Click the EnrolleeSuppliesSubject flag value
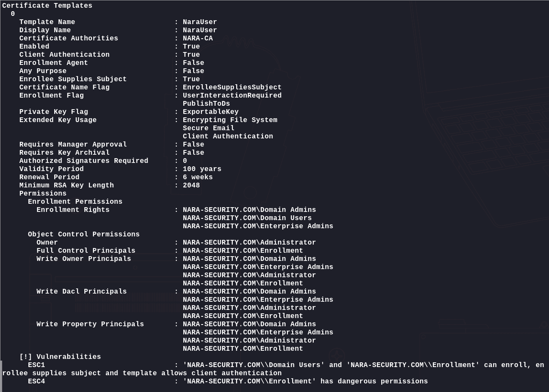This screenshot has width=549, height=392. point(232,87)
